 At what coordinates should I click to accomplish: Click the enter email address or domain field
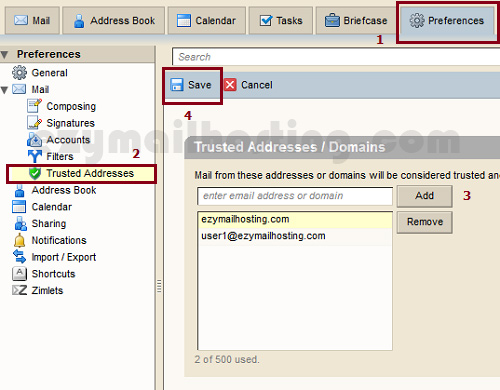pyautogui.click(x=295, y=196)
